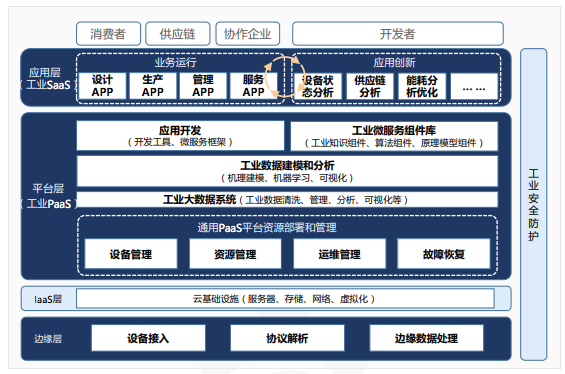
Task: Select the 设备管理 block
Action: coord(131,254)
